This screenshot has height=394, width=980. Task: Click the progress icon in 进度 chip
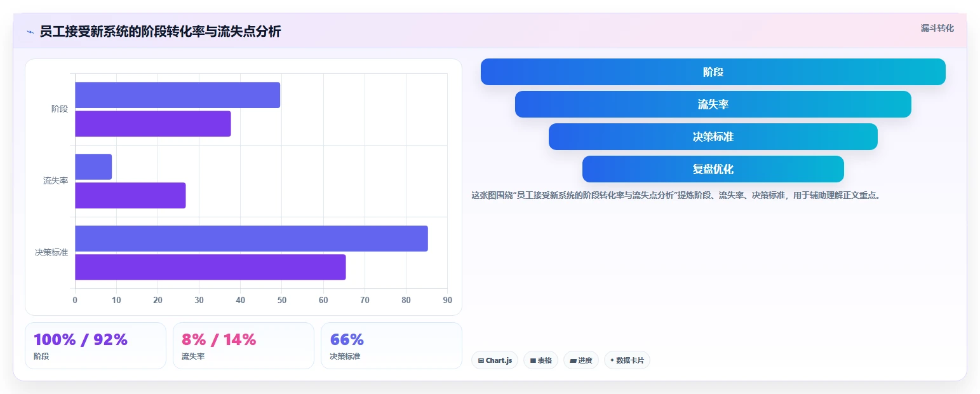tap(573, 360)
